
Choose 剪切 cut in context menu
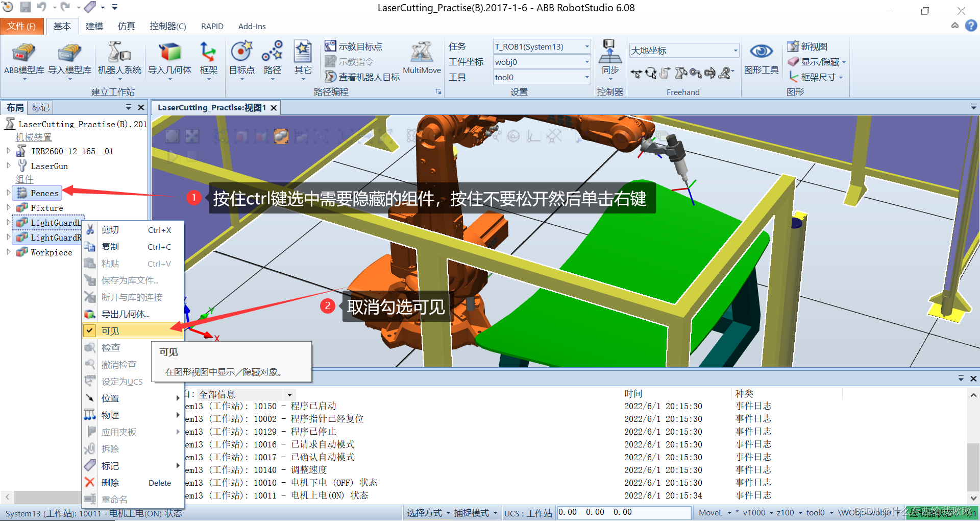click(133, 230)
